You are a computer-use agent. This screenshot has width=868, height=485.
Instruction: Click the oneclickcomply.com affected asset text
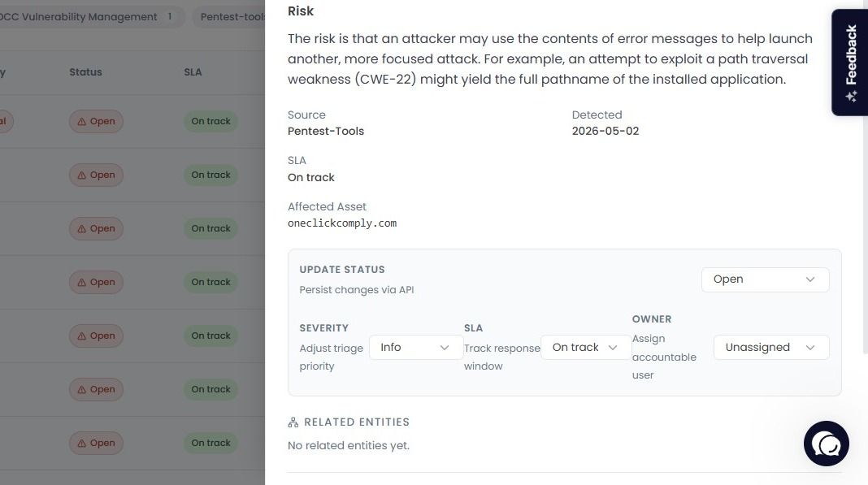coord(342,223)
